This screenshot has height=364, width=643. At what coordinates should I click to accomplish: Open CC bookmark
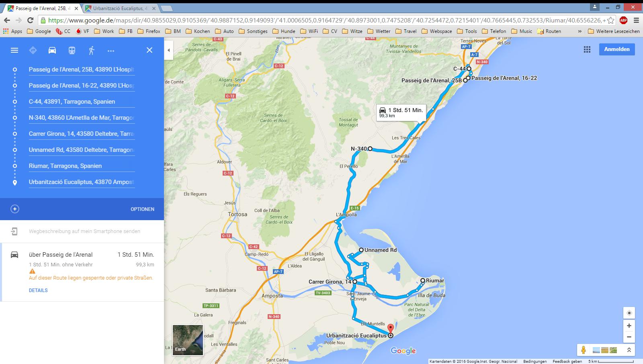[63, 31]
